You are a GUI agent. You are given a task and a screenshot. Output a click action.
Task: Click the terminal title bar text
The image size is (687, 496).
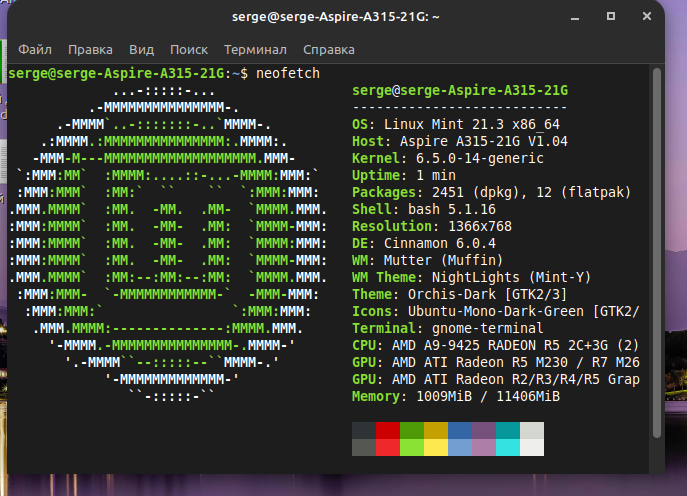click(336, 17)
